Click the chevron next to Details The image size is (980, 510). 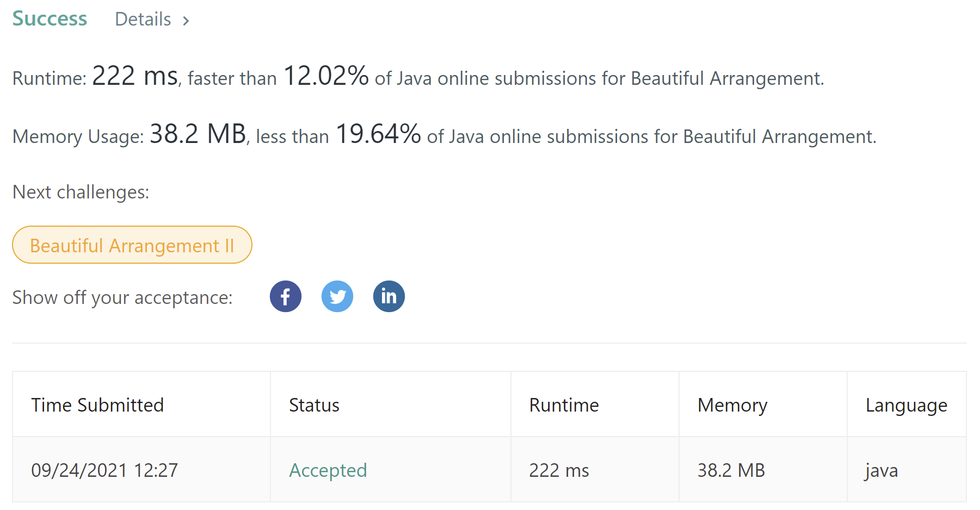[186, 21]
